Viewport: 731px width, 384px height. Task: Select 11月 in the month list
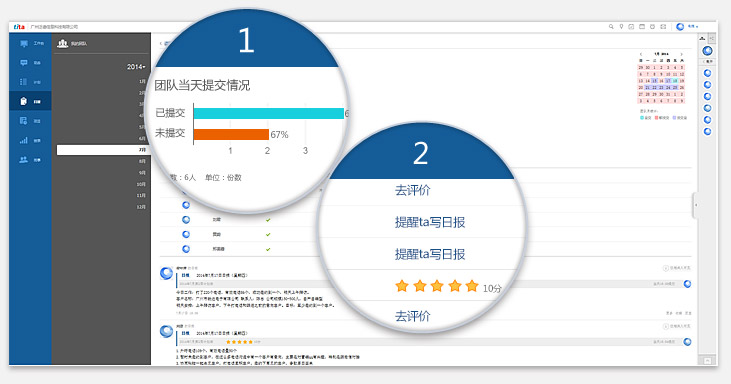pos(141,195)
